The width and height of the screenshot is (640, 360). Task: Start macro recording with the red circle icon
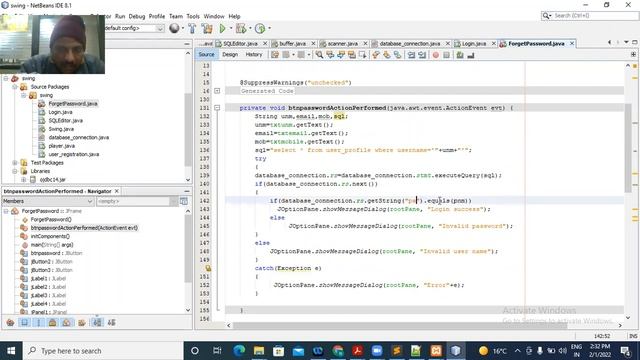(x=436, y=55)
